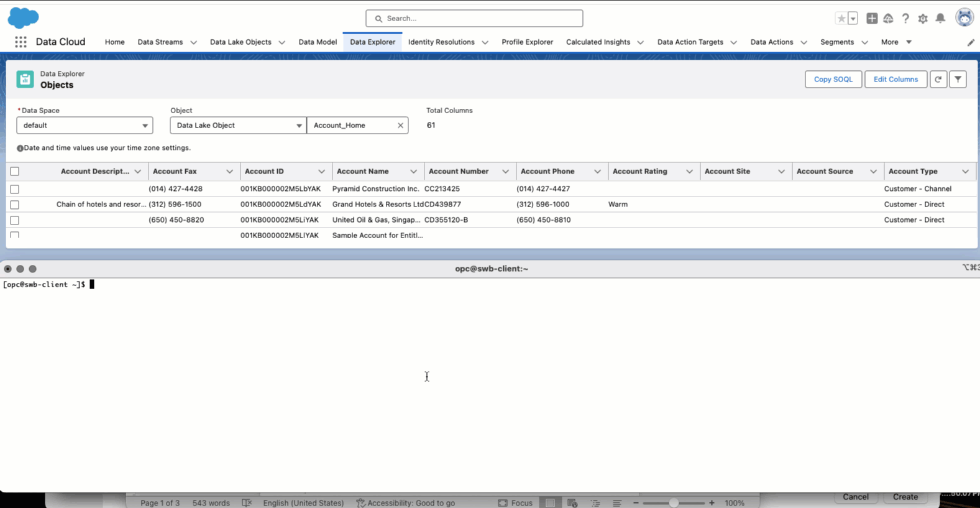This screenshot has width=980, height=508.
Task: Click the spelling check icon in Word status bar
Action: click(247, 503)
